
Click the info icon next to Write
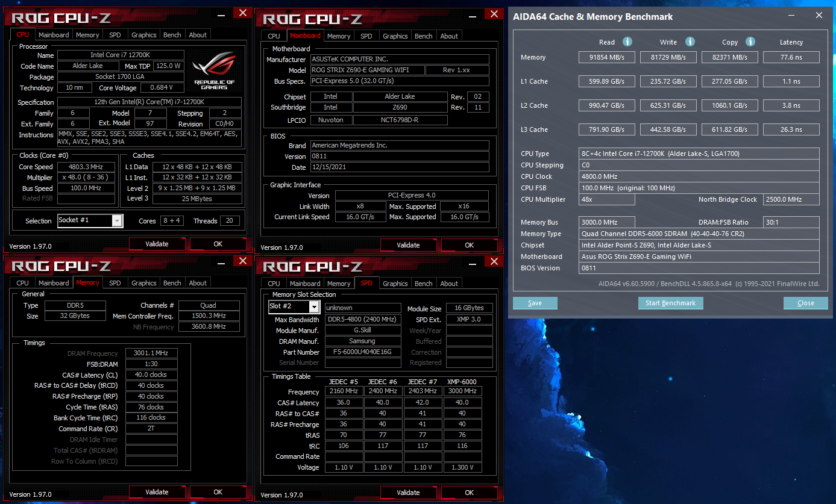tap(690, 42)
